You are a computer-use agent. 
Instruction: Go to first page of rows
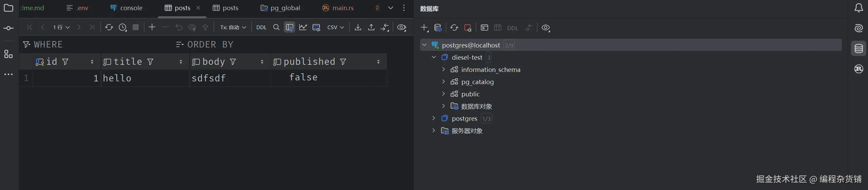point(30,27)
